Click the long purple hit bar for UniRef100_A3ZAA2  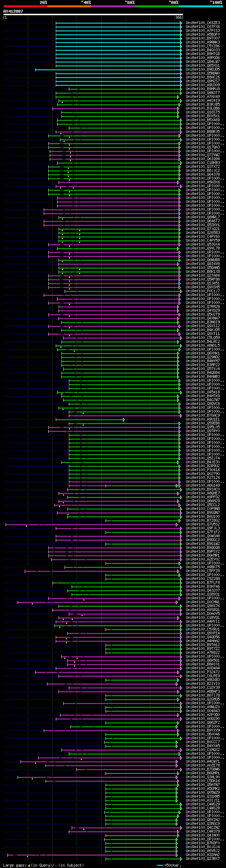pos(92,855)
